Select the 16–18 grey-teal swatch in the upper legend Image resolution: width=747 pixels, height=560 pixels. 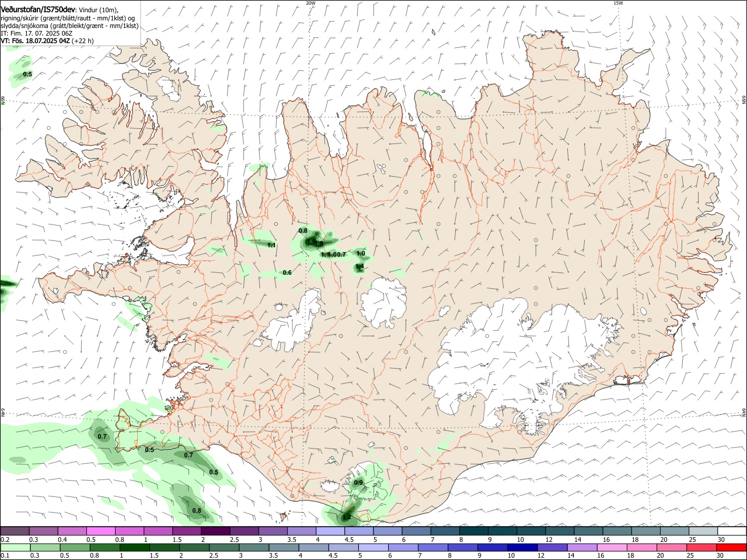[x=617, y=531]
